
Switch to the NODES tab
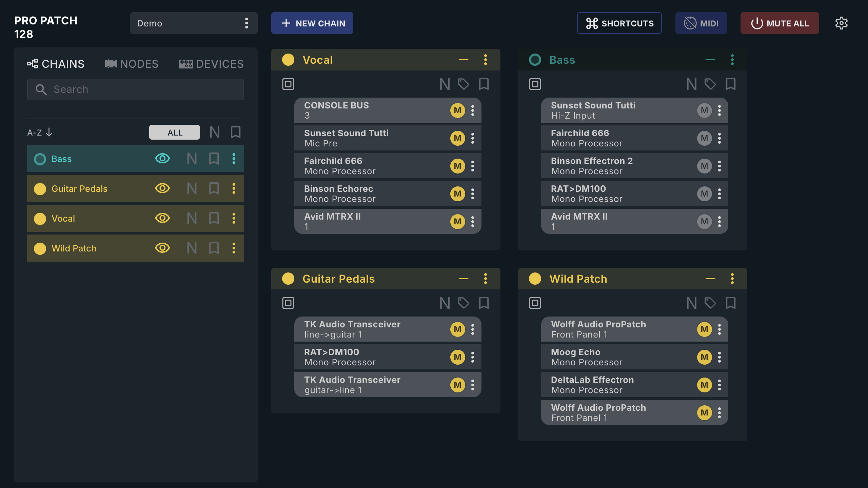(x=132, y=64)
